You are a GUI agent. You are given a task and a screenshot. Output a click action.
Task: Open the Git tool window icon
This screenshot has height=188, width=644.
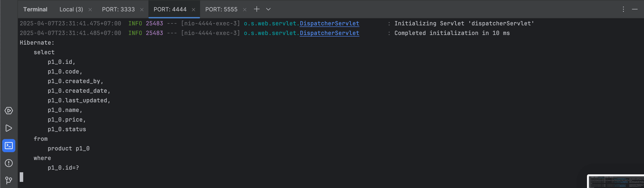9,180
